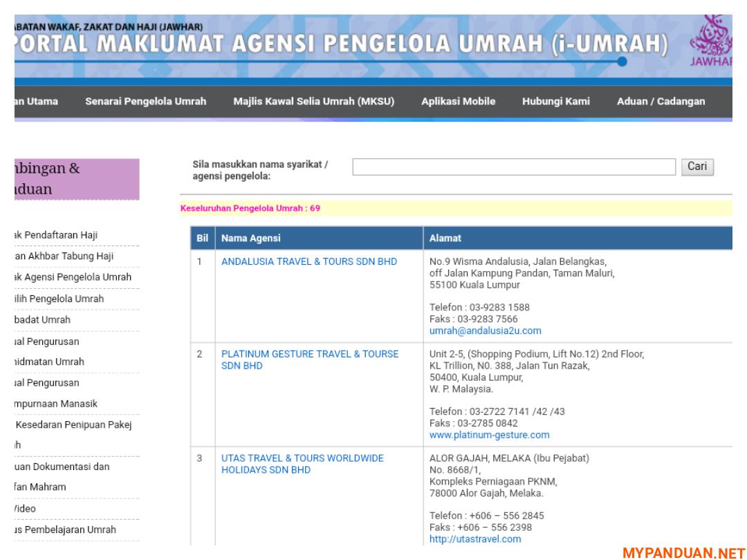Screen dimensions: 747x560
Task: Open the Hubungi Kami menu item
Action: click(x=555, y=102)
